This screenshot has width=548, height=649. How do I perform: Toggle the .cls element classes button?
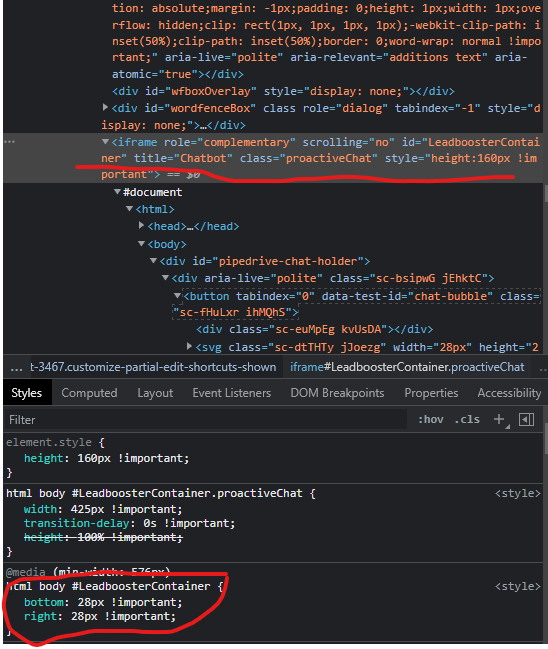pos(467,419)
